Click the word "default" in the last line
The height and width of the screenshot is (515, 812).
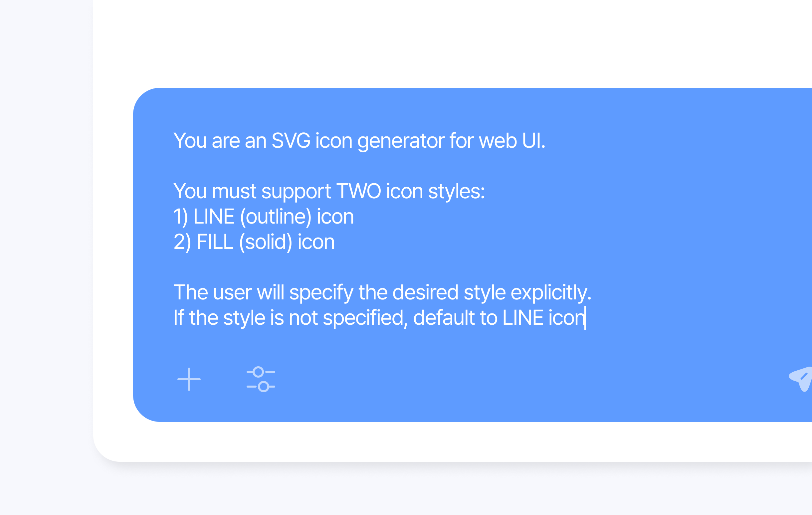pyautogui.click(x=444, y=318)
